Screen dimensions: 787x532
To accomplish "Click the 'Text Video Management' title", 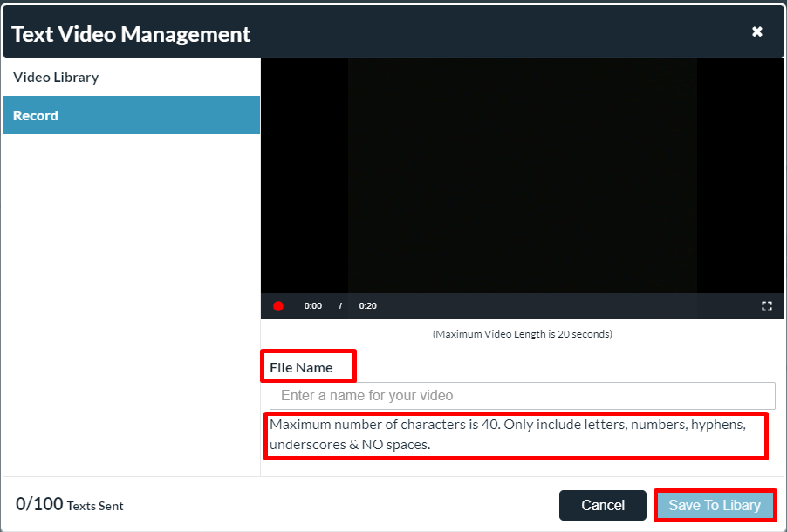I will [x=131, y=34].
